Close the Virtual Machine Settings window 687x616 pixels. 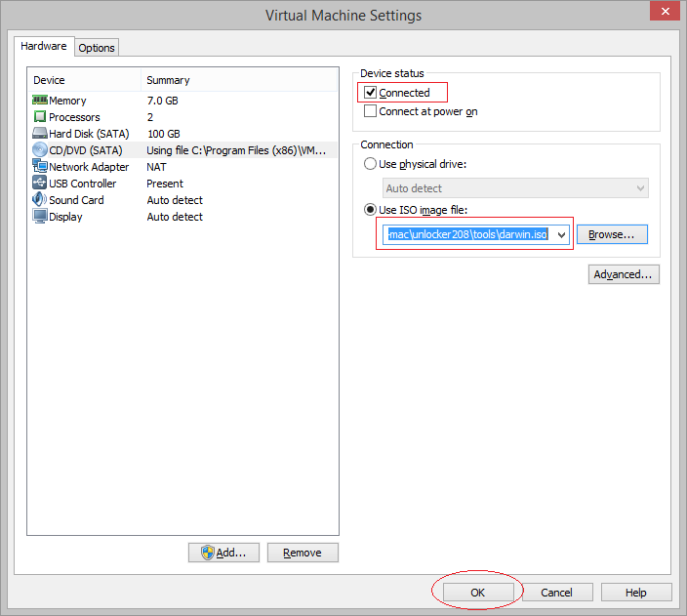point(665,11)
